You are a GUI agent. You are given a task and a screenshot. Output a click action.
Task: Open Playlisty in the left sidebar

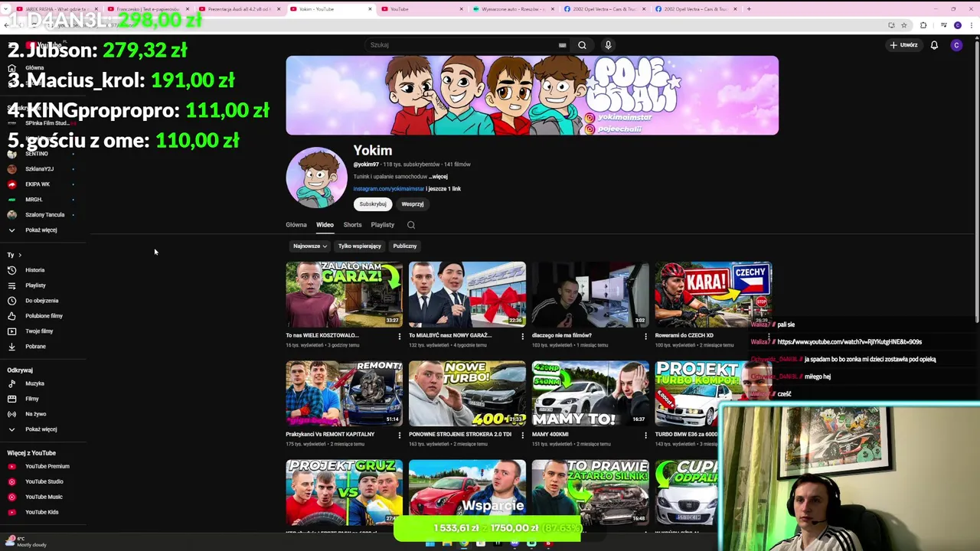tap(35, 285)
